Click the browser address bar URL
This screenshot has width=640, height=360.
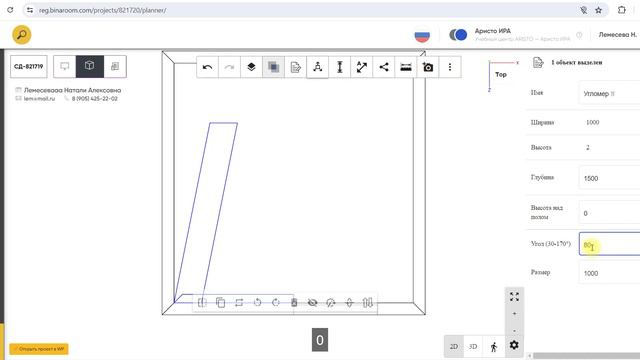tap(102, 10)
